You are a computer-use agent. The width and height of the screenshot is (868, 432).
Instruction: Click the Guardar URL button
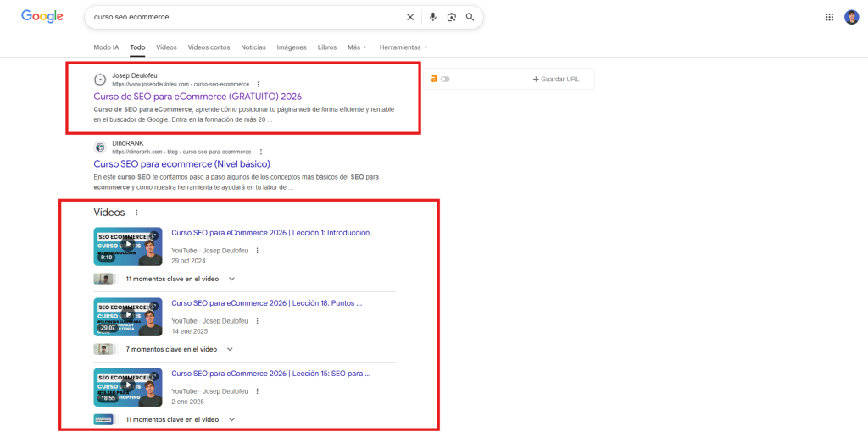point(556,79)
